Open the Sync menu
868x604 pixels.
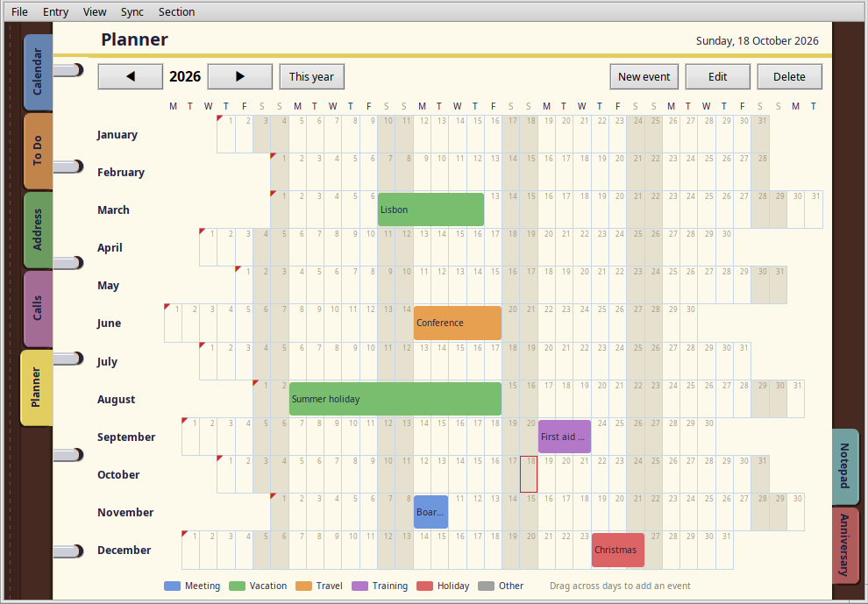[132, 11]
